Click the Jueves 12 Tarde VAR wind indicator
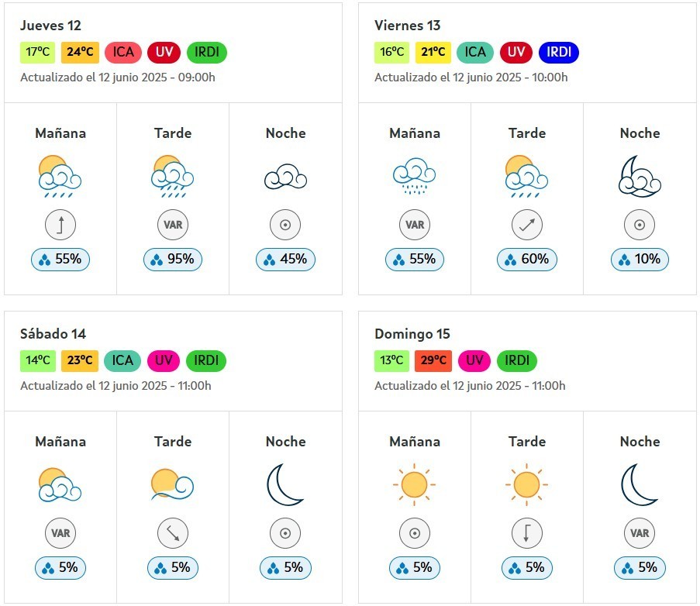700x606 pixels. (173, 225)
